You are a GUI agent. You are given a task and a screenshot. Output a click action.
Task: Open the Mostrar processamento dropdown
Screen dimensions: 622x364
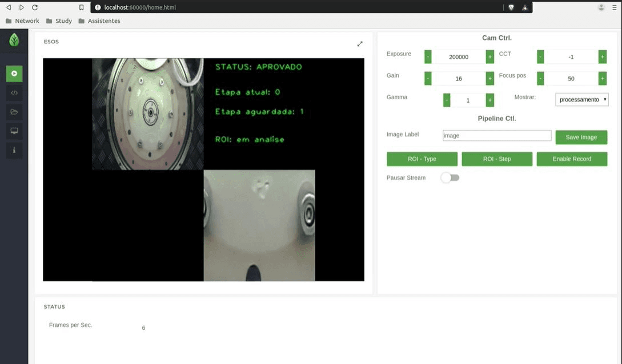581,99
